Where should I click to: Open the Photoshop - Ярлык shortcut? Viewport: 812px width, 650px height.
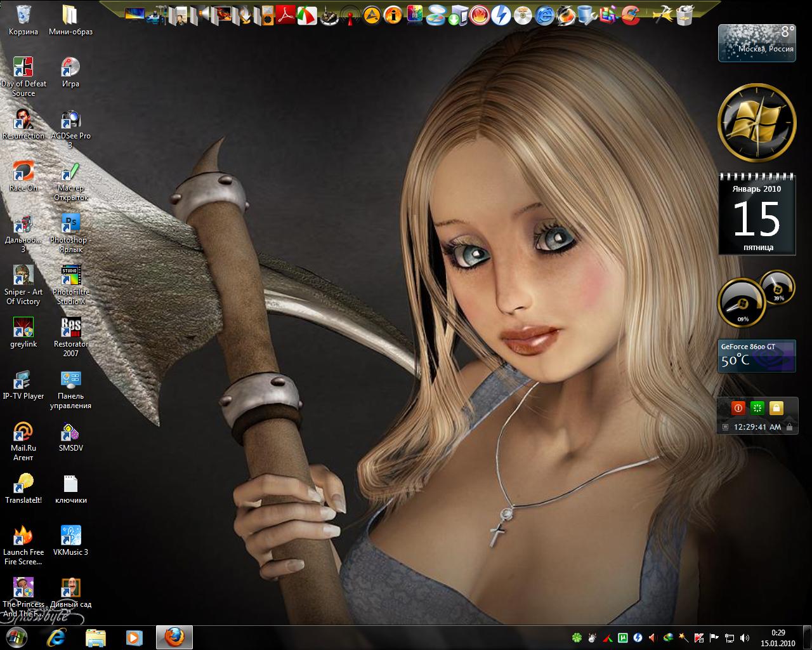click(x=70, y=233)
